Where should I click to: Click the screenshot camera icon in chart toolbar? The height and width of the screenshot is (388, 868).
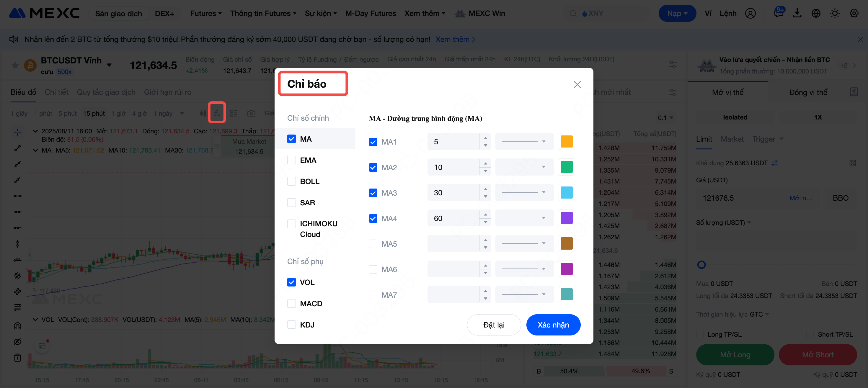251,114
